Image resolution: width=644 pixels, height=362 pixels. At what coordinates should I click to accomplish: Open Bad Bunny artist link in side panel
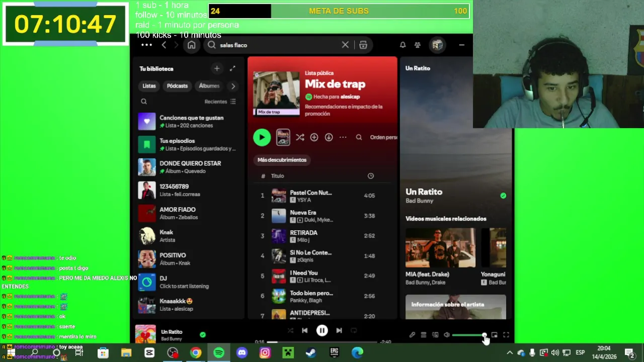click(x=419, y=201)
